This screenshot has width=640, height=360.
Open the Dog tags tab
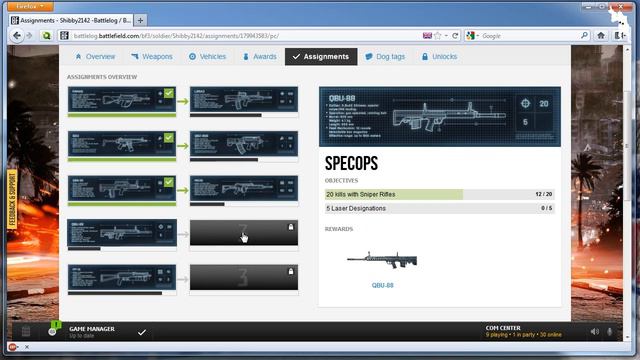[385, 57]
